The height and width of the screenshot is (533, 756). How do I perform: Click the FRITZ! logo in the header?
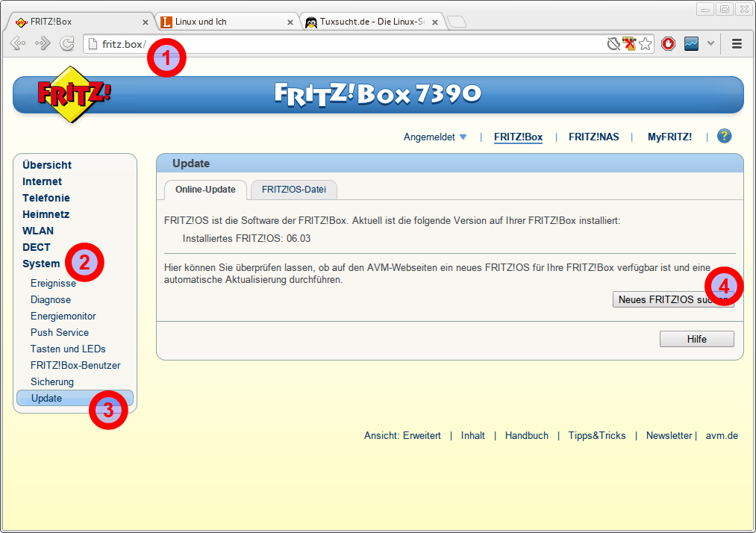coord(73,95)
